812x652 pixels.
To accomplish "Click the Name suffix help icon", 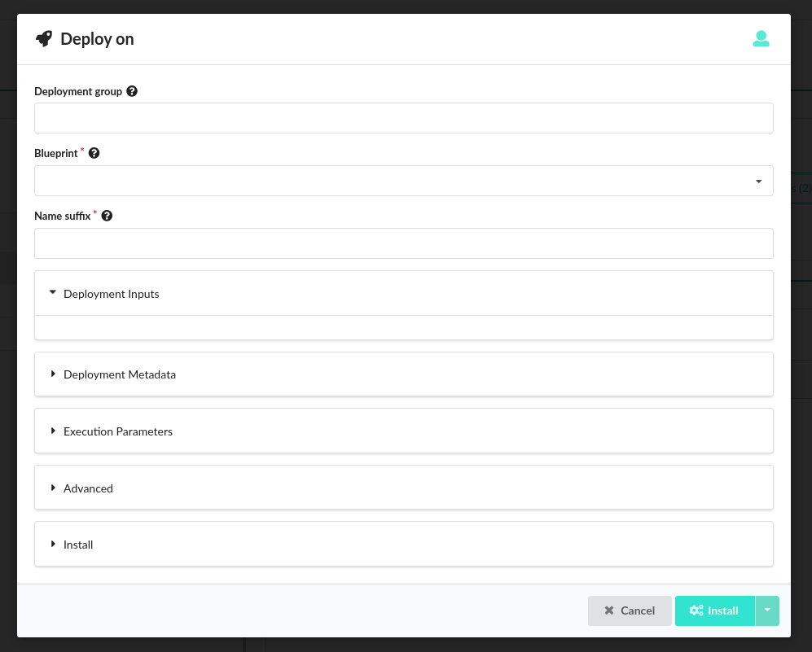I will pyautogui.click(x=106, y=215).
